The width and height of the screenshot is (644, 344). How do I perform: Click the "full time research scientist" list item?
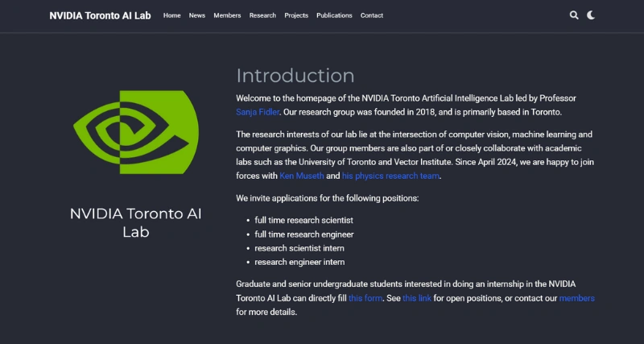pos(303,220)
